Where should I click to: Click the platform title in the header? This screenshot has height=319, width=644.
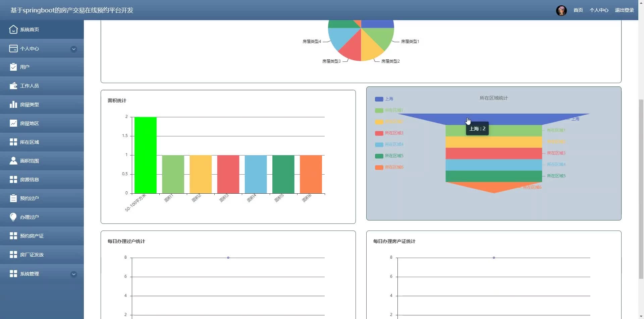pos(72,10)
